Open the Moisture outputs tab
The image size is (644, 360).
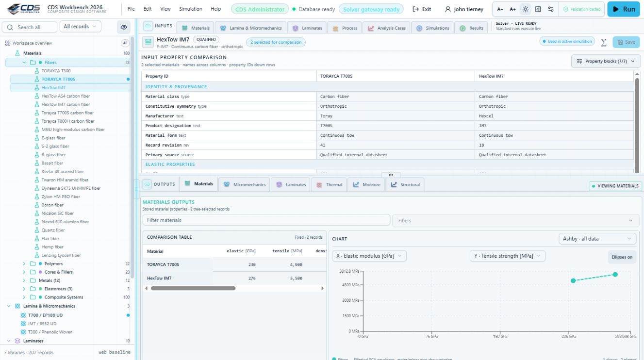point(366,185)
